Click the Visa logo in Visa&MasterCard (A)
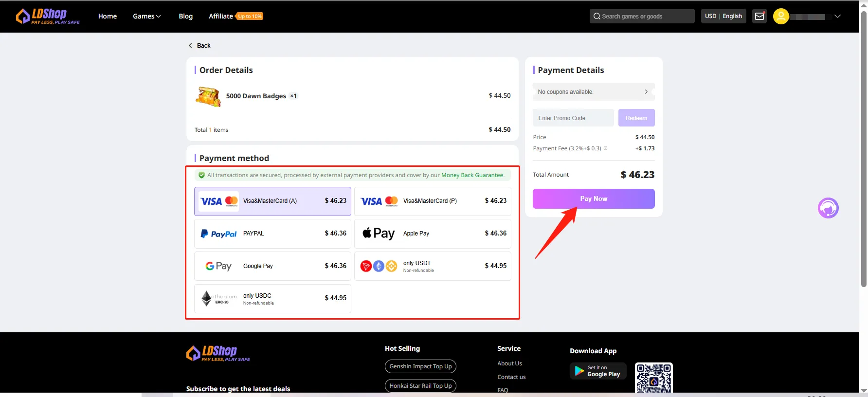Image resolution: width=868 pixels, height=397 pixels. 211,201
